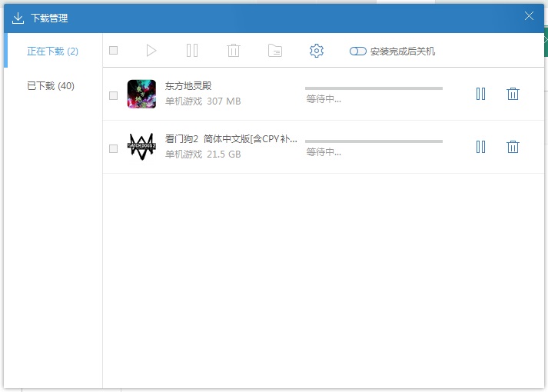Click the 安装完成后关机 label text
Image resolution: width=548 pixels, height=392 pixels.
pyautogui.click(x=403, y=51)
